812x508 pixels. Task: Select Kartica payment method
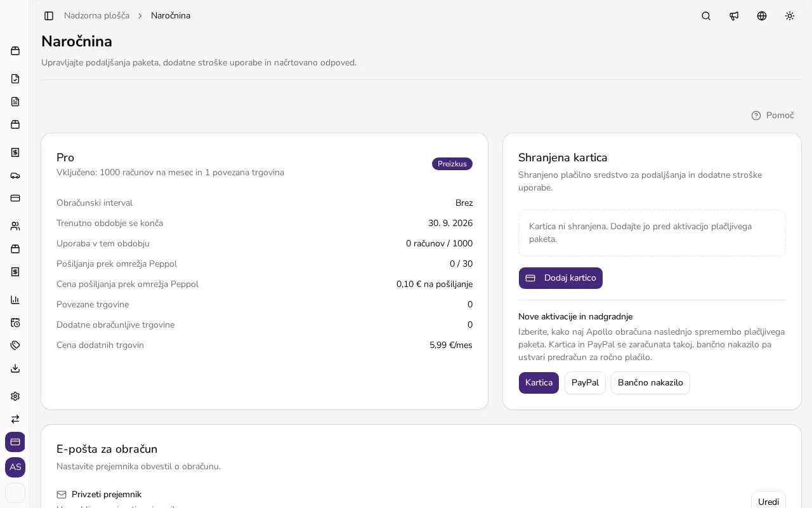539,383
